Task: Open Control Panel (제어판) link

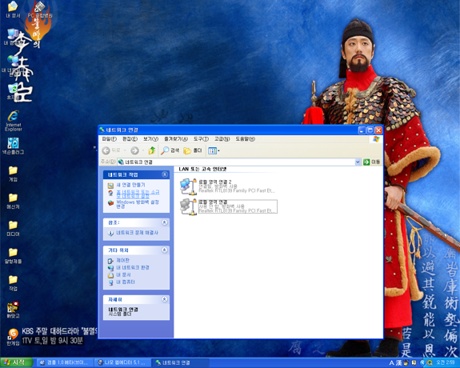Action: 122,260
